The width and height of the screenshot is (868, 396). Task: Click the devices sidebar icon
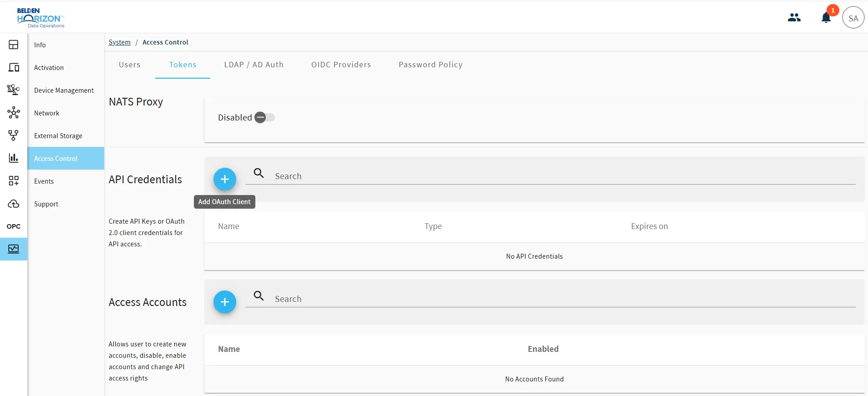click(14, 67)
